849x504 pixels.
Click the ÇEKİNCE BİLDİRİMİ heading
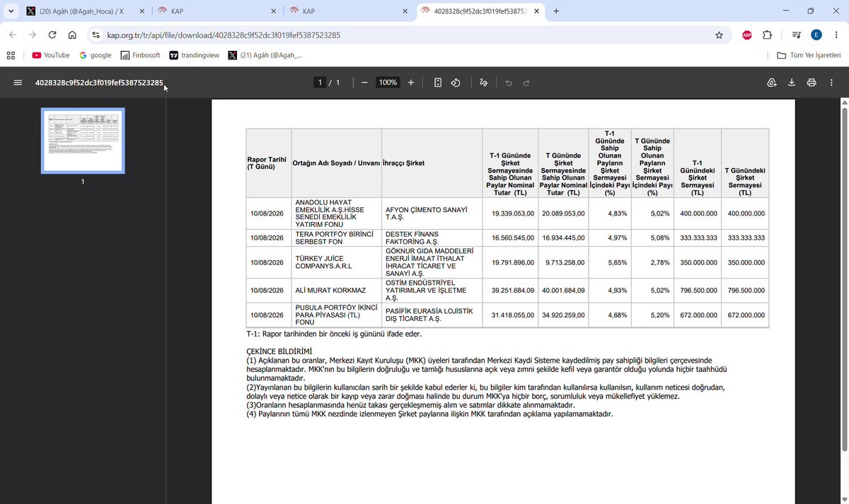pos(279,351)
